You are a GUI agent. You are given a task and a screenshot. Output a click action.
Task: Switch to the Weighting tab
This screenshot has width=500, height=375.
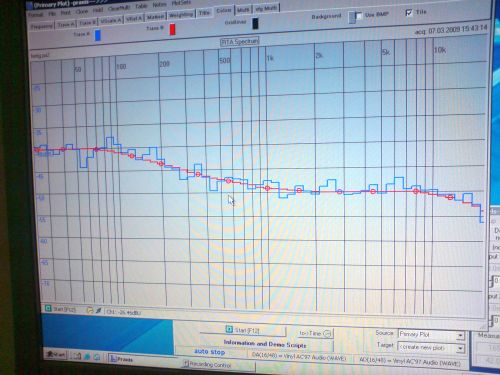pyautogui.click(x=181, y=15)
